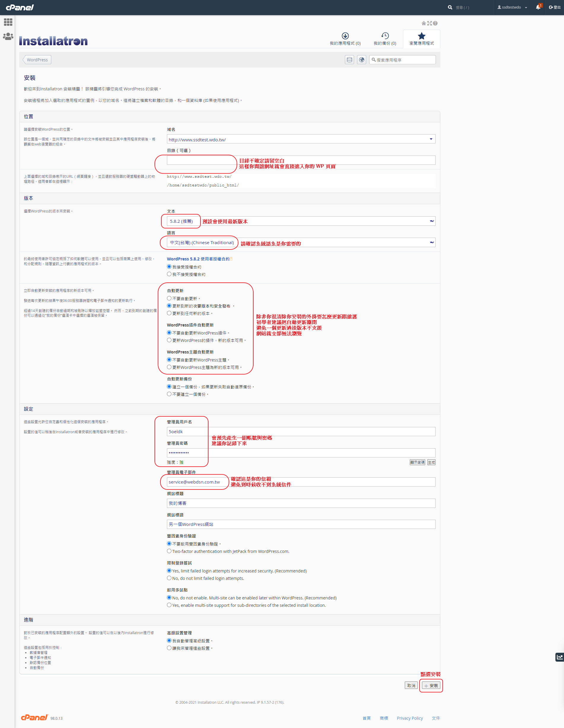Click the WordPress breadcrumb
The width and height of the screenshot is (564, 728).
pos(37,60)
